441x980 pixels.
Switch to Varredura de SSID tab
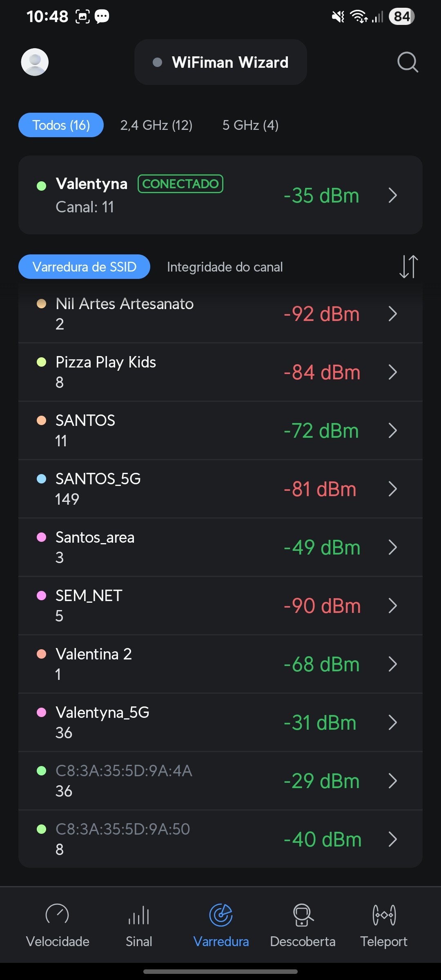[84, 267]
